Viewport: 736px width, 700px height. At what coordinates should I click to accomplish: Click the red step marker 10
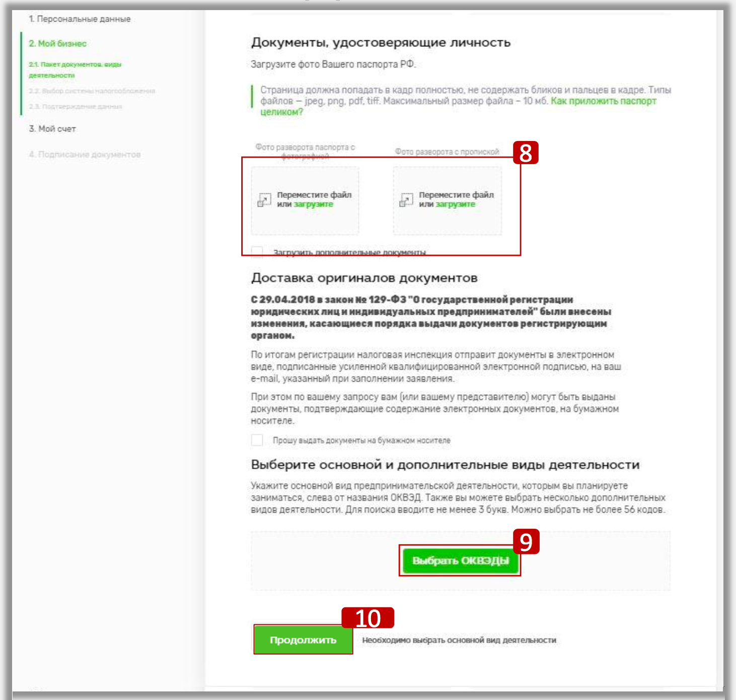(367, 618)
